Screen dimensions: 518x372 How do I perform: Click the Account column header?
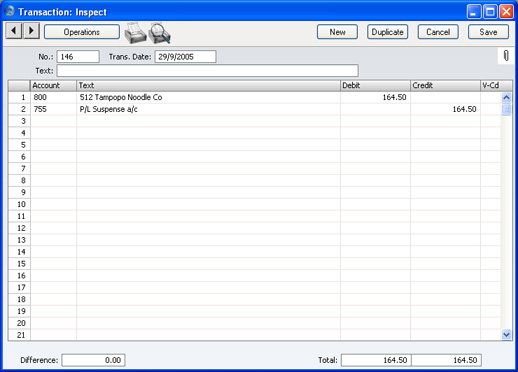[53, 86]
